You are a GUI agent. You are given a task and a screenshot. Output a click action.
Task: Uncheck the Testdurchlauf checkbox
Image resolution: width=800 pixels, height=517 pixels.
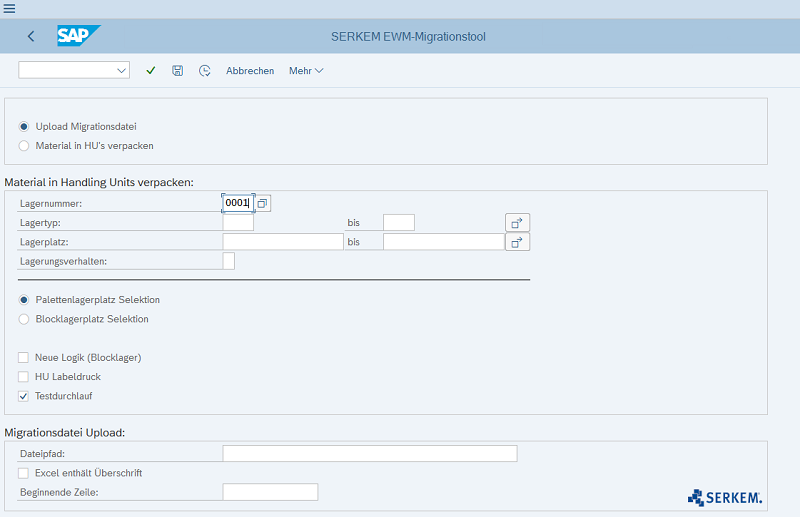point(23,396)
